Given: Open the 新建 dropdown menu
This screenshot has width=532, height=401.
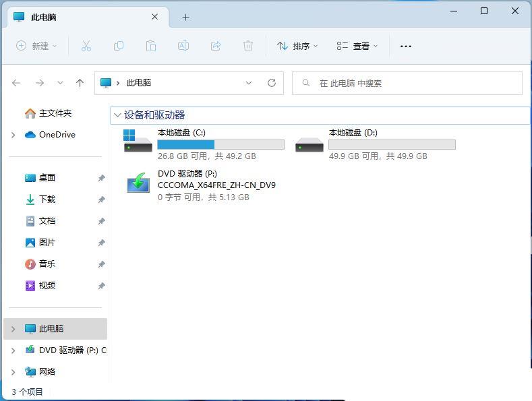Looking at the screenshot, I should pos(36,46).
